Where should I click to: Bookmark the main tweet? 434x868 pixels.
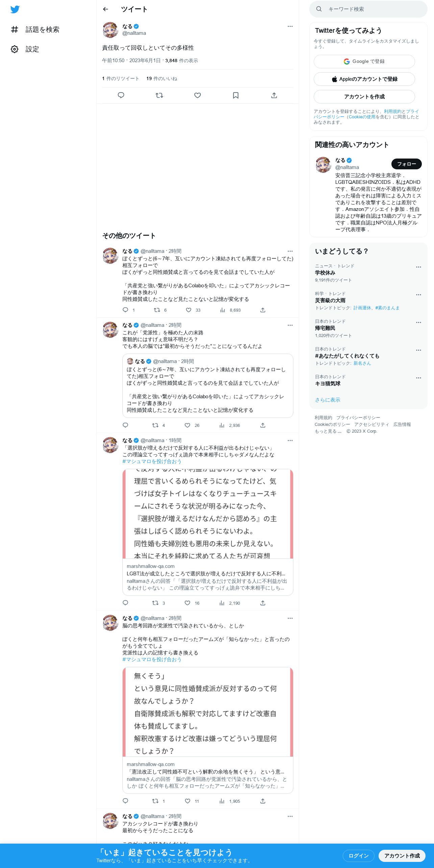236,95
